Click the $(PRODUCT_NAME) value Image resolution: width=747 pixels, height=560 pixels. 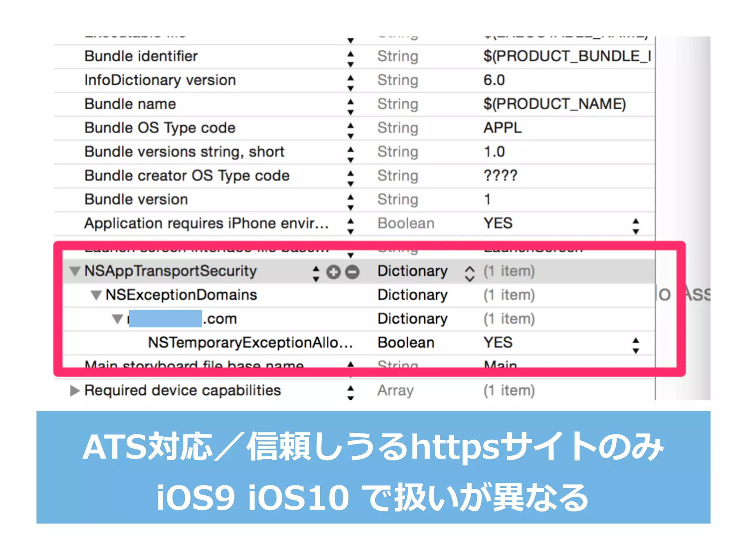point(554,104)
